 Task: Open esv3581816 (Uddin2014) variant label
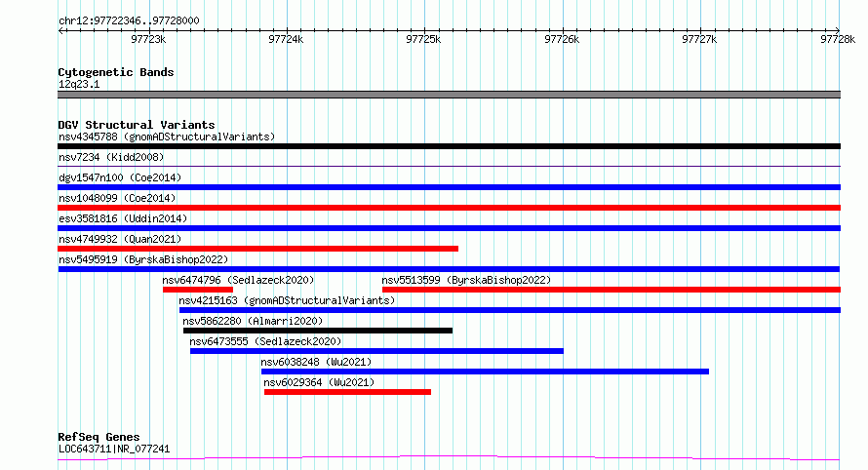(x=123, y=218)
